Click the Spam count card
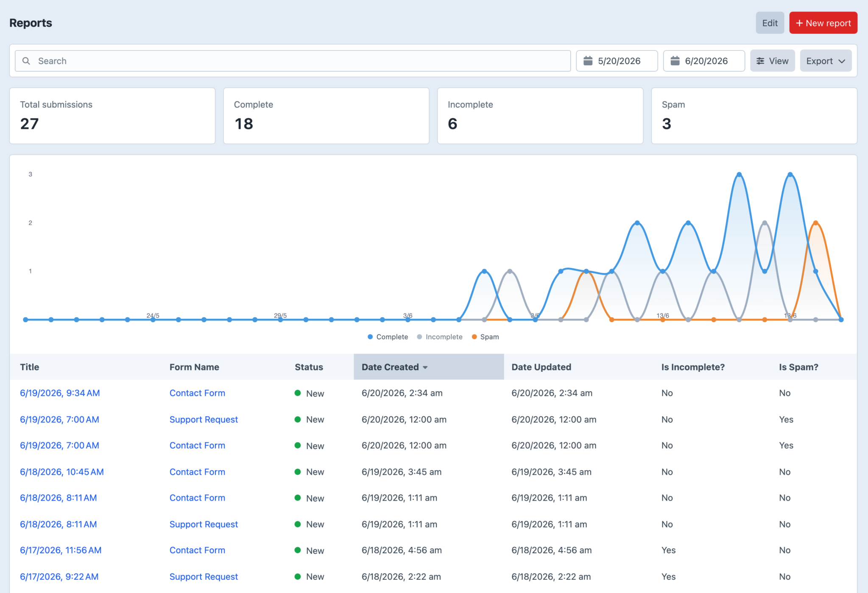The width and height of the screenshot is (868, 593). 754,116
